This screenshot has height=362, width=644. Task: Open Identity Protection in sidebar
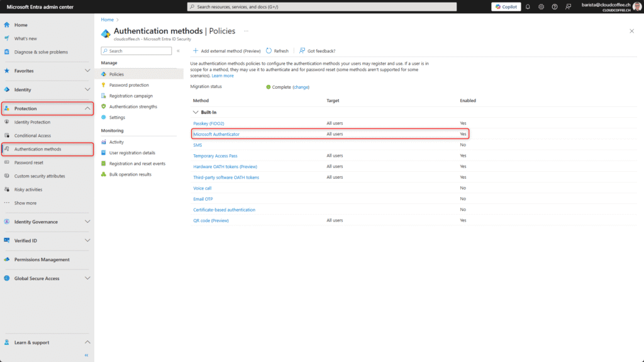(32, 122)
